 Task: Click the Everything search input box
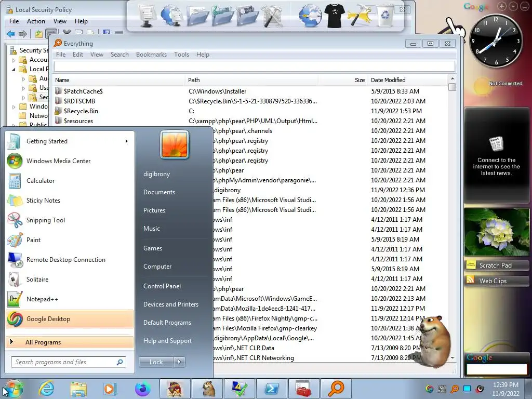point(255,66)
